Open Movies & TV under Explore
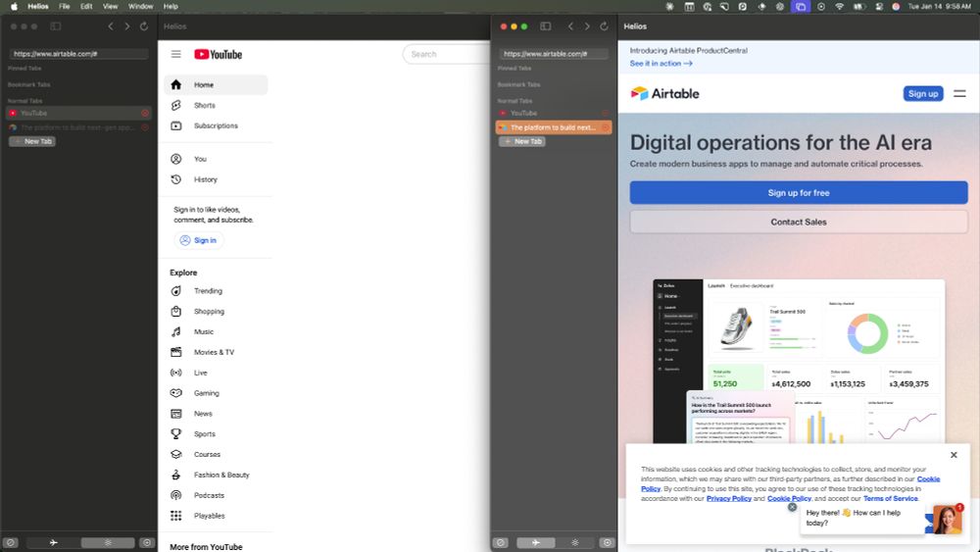This screenshot has height=552, width=980. (x=216, y=352)
